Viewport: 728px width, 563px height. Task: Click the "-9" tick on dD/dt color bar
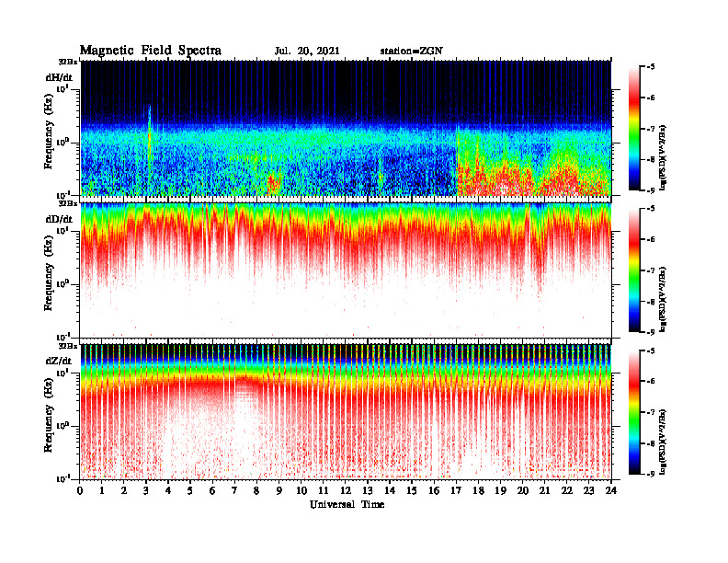(x=651, y=332)
